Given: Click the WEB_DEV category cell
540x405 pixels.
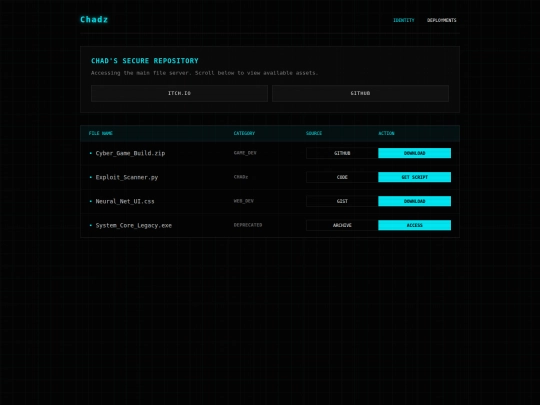Looking at the screenshot, I should point(243,201).
